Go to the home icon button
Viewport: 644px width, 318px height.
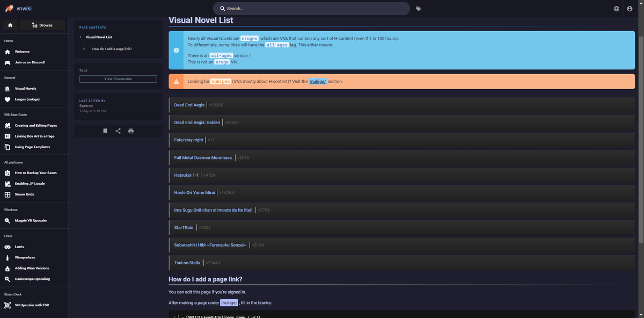coord(10,25)
